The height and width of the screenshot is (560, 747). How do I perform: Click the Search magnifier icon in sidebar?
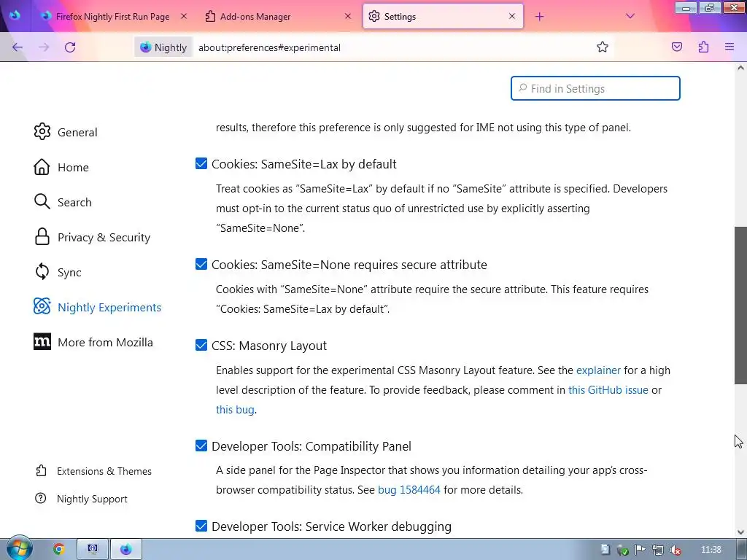pos(42,202)
